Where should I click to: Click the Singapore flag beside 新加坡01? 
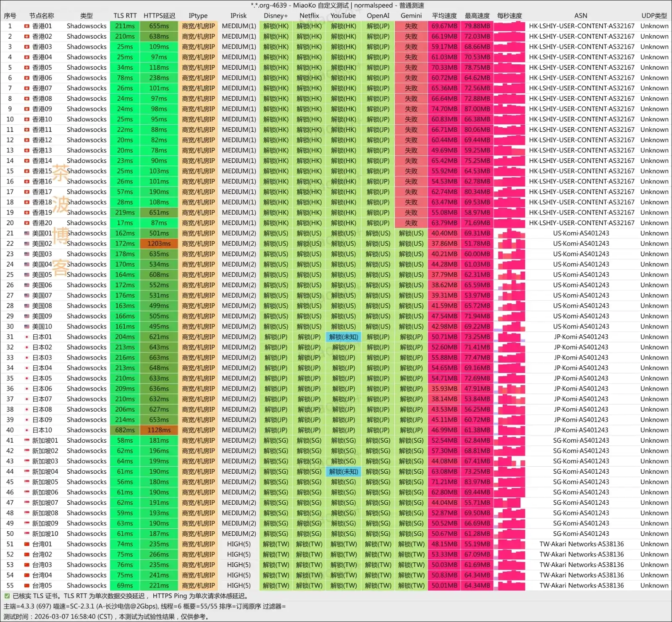click(27, 441)
